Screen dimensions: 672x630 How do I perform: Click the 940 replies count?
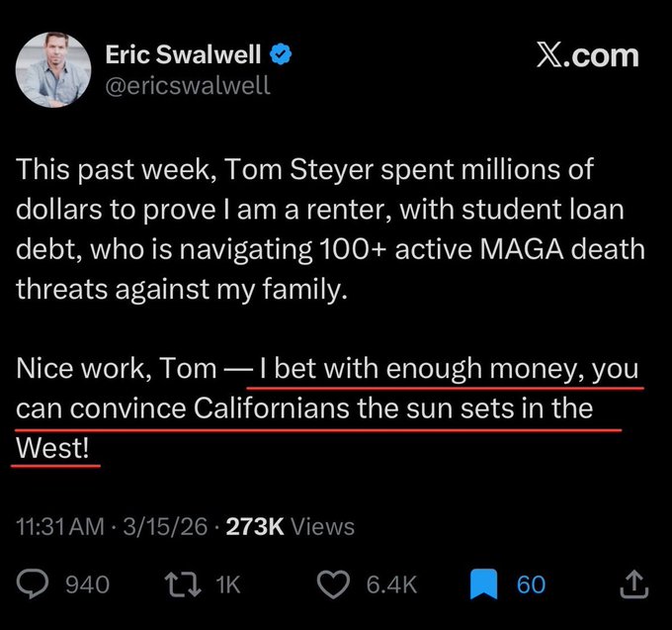tap(87, 585)
